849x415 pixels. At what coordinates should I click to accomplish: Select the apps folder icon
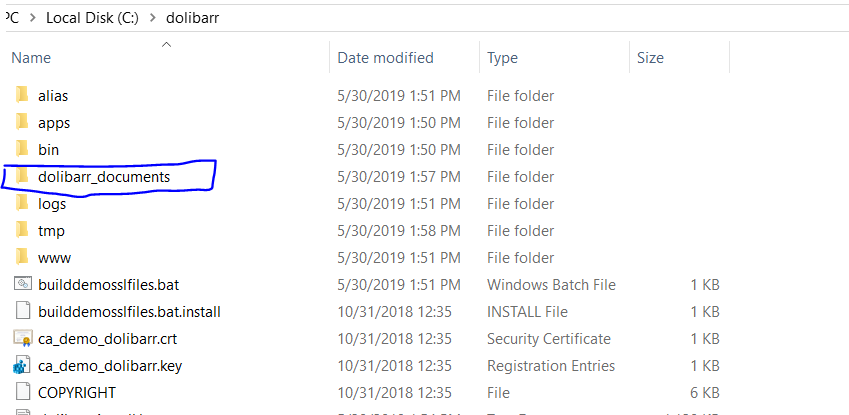[x=23, y=123]
